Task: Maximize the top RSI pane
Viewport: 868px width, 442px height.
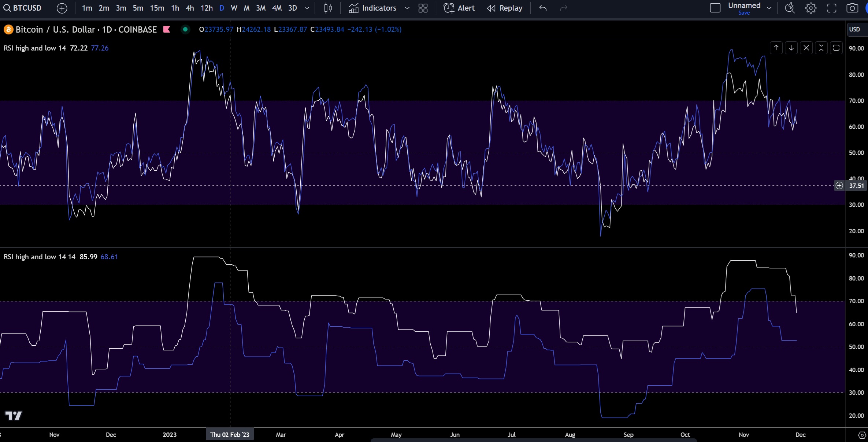Action: pyautogui.click(x=836, y=48)
